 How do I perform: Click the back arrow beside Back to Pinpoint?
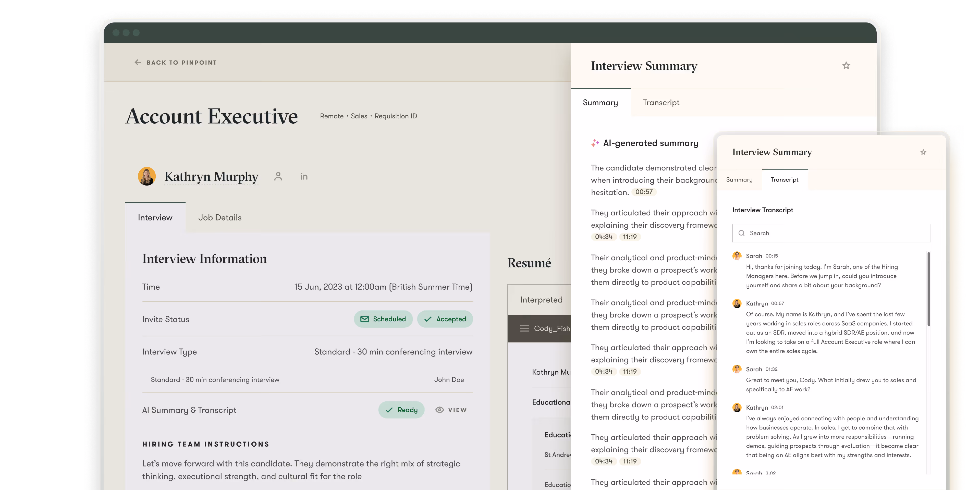(138, 62)
